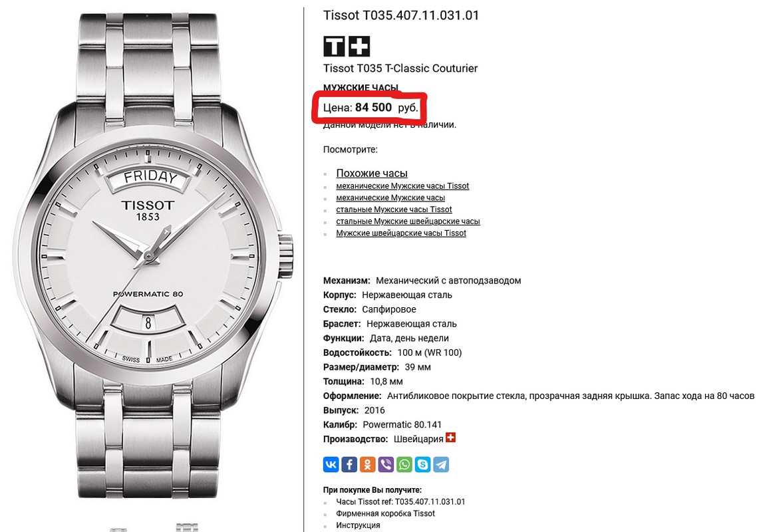The width and height of the screenshot is (761, 532).
Task: Share via the WhatsApp icon
Action: [x=404, y=464]
